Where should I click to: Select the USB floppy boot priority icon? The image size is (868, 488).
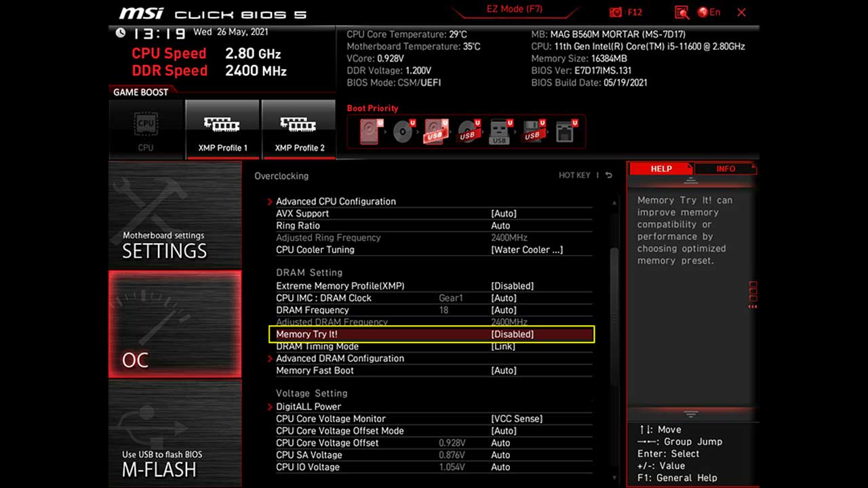pos(533,131)
